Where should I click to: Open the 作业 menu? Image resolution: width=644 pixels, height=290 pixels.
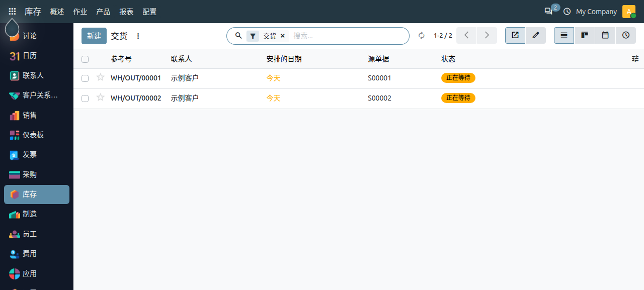pyautogui.click(x=80, y=12)
